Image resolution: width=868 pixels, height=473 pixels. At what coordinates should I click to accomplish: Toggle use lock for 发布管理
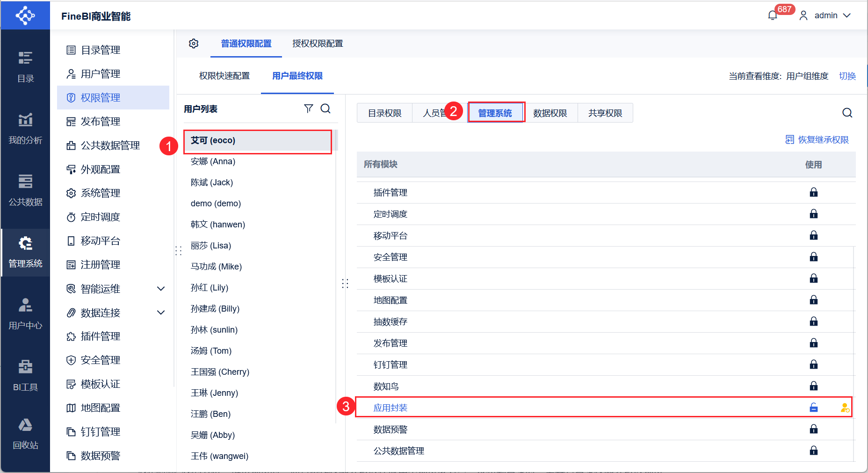[x=814, y=343]
